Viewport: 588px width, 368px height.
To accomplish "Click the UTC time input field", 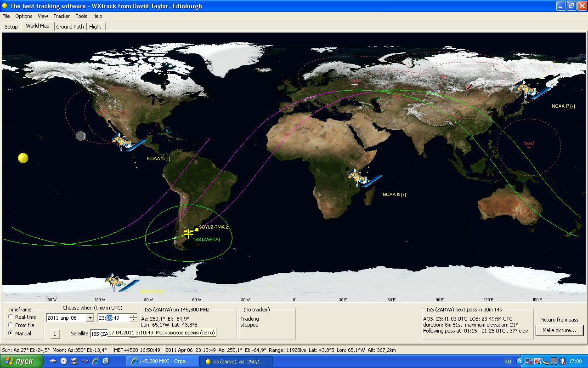I will [113, 318].
